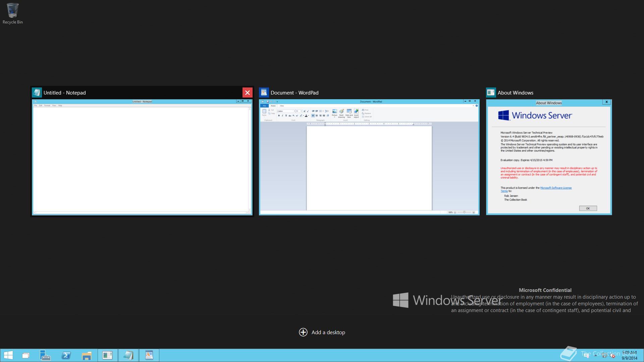Switch to the Untitled - Notepad window thumbnail
644x362 pixels.
[142, 157]
